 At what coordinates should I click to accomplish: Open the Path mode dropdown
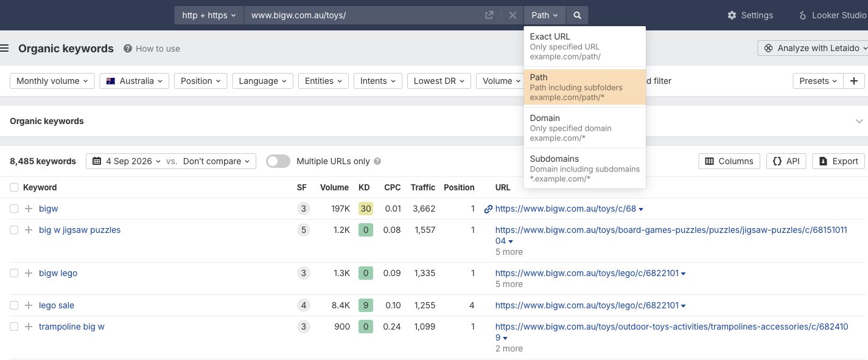pyautogui.click(x=544, y=15)
